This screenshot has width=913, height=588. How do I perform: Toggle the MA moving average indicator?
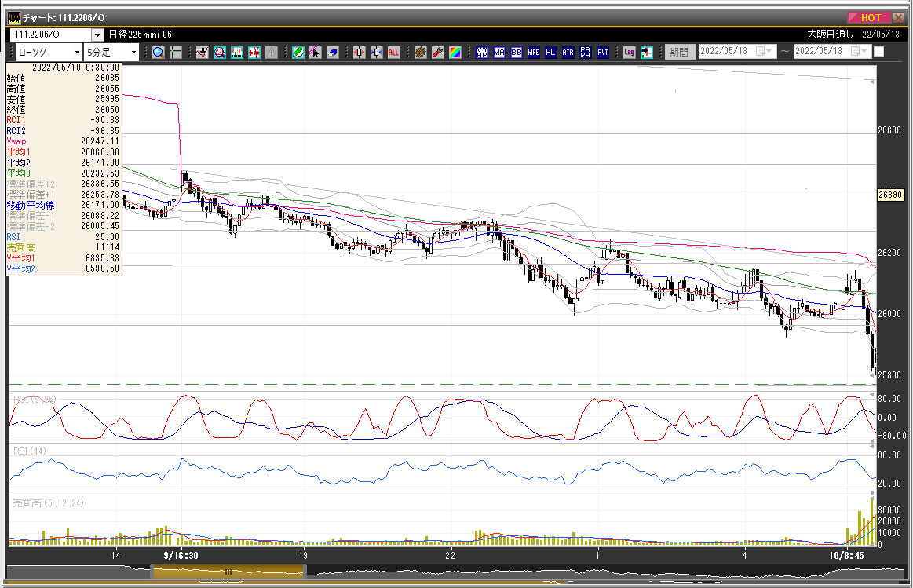pyautogui.click(x=498, y=53)
